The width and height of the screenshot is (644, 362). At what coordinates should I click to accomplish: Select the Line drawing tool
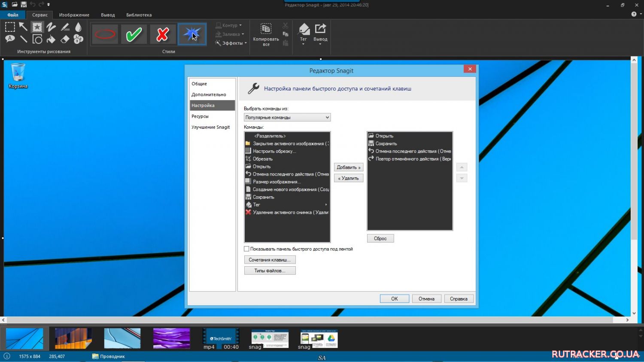[x=23, y=39]
